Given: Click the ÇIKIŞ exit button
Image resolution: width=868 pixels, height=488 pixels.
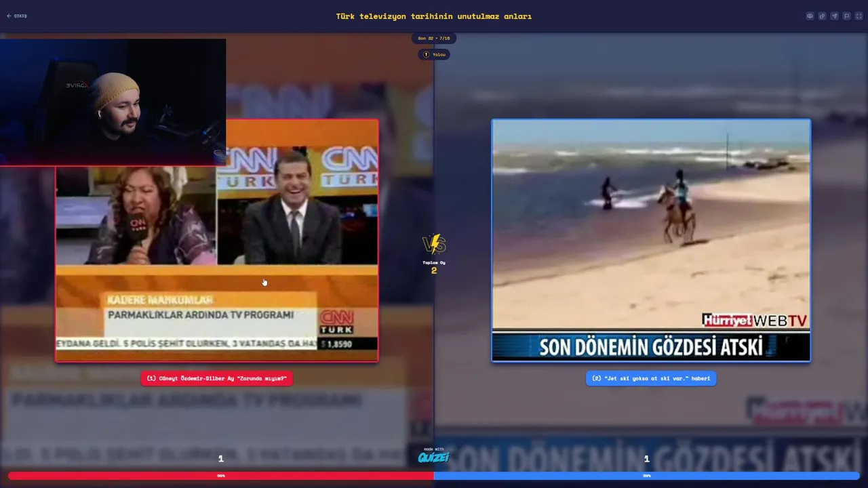Looking at the screenshot, I should click(17, 16).
